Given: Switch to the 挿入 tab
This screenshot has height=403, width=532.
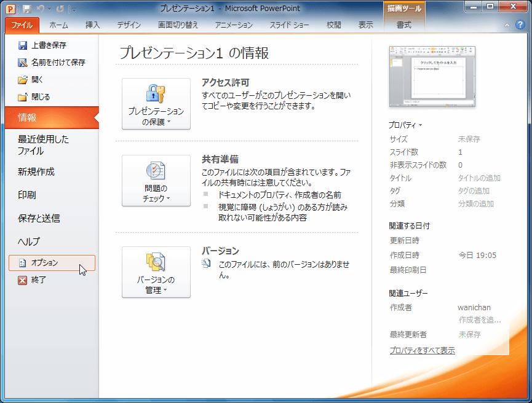Looking at the screenshot, I should click(x=93, y=25).
